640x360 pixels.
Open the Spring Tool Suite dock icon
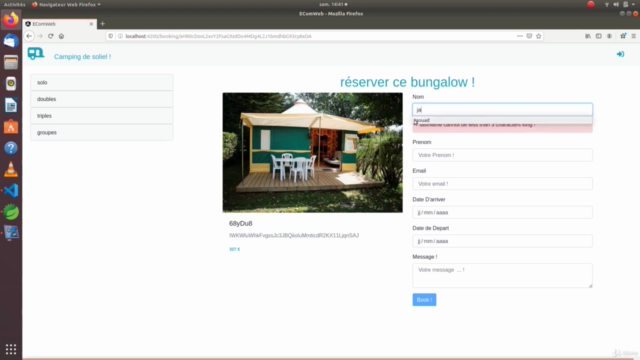[11, 212]
